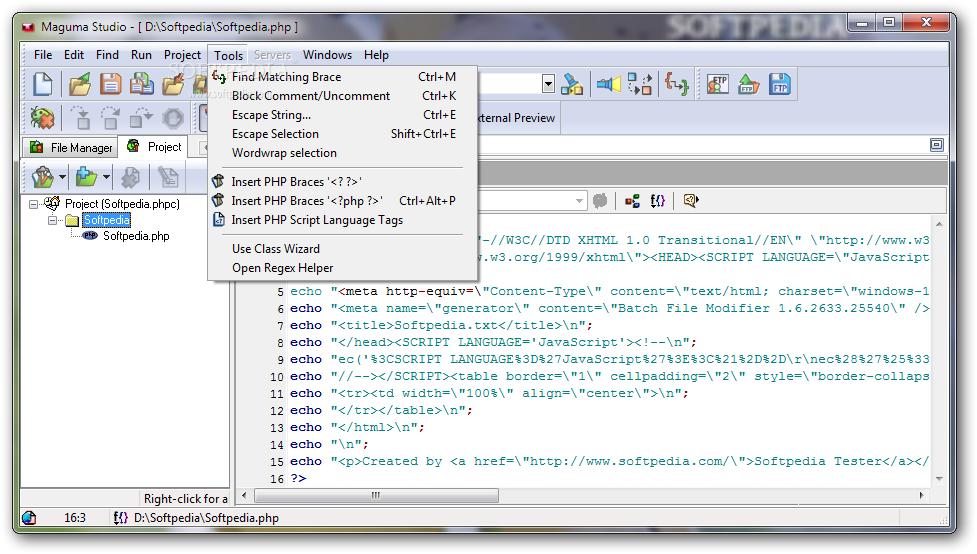Open the function combo box in editor
The width and height of the screenshot is (977, 554).
[579, 201]
